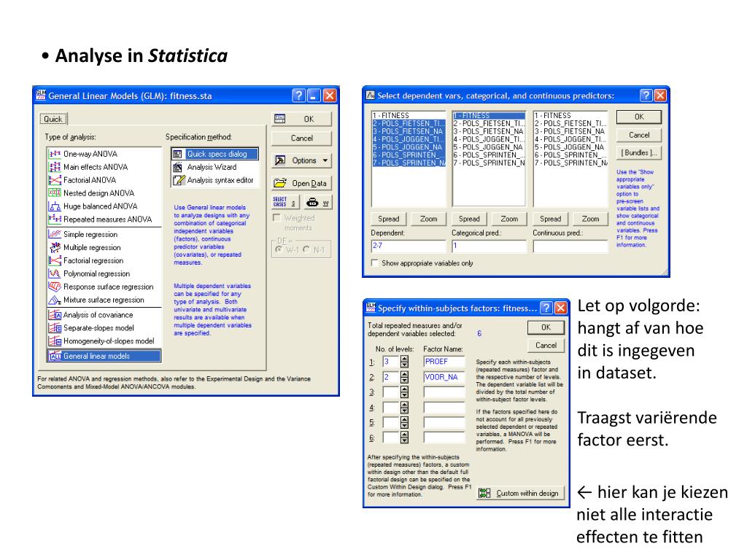Adjust the level stepper for factor 5
The height and width of the screenshot is (560, 747).
[x=404, y=422]
